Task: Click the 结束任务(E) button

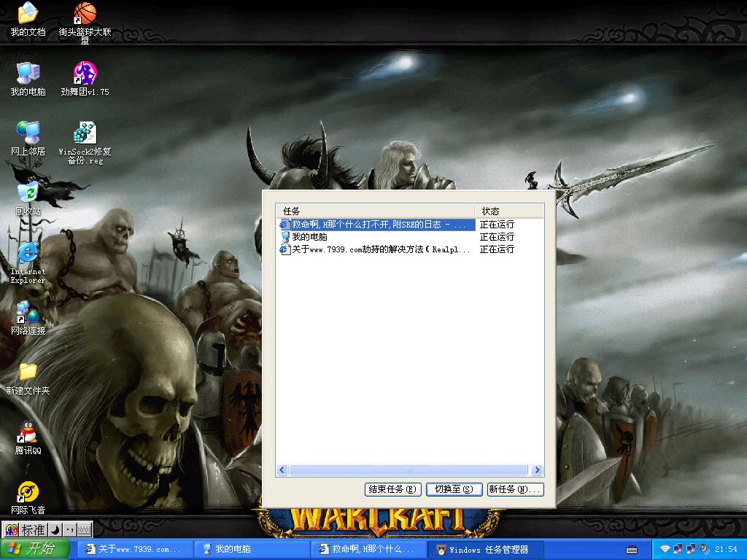Action: (x=392, y=489)
